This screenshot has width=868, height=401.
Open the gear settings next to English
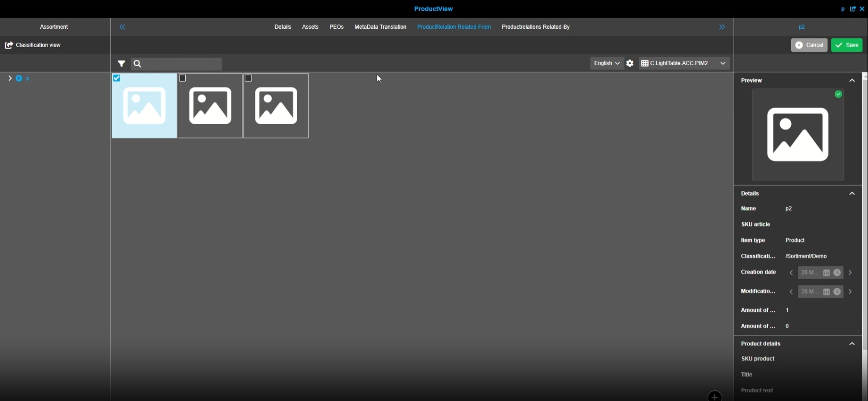pos(630,63)
